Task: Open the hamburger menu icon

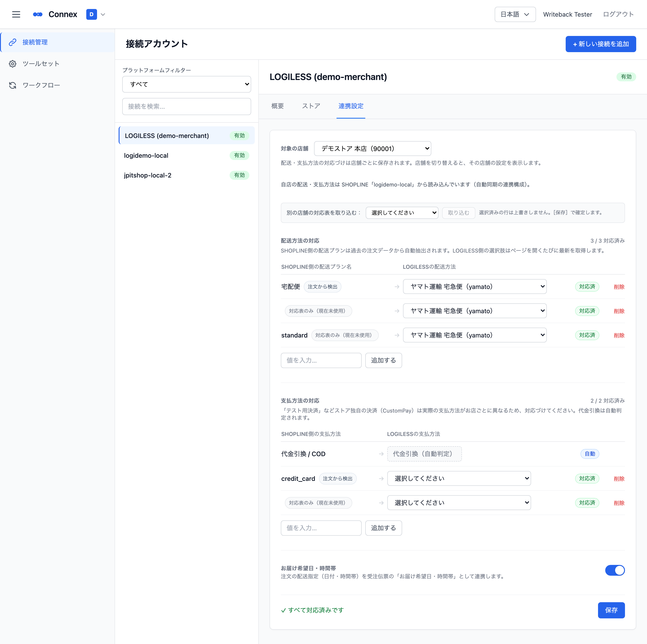Action: [16, 14]
